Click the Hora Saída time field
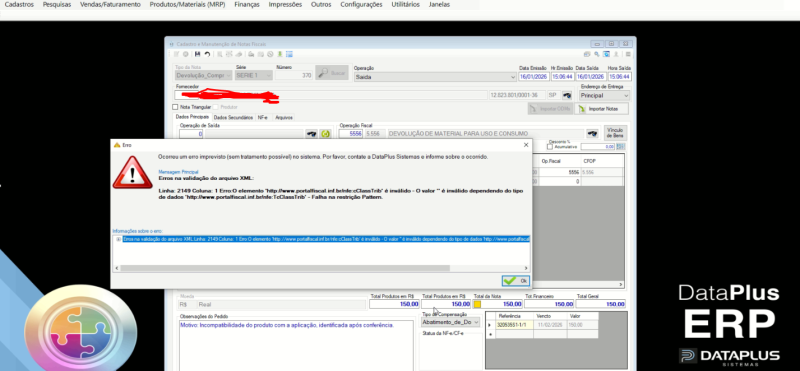 coord(619,77)
